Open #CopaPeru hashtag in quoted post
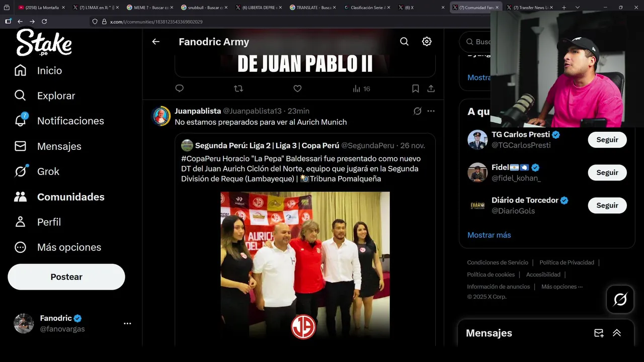This screenshot has width=644, height=362. tap(200, 158)
